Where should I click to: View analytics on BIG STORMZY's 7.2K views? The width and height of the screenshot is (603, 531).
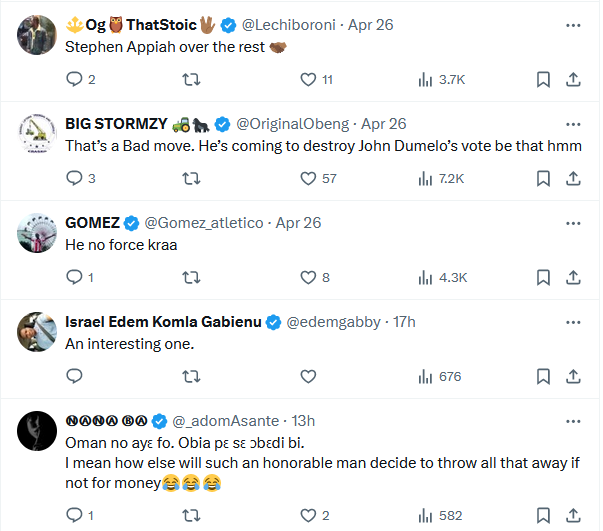440,178
